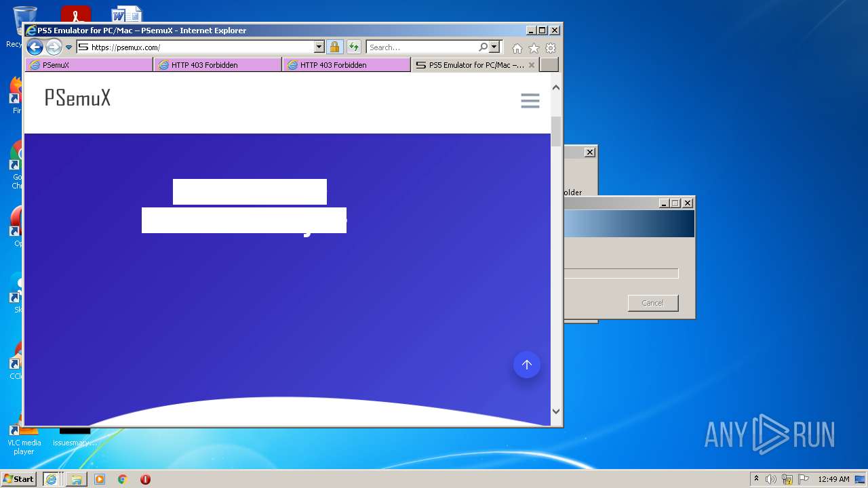Click the red Opera-style taskbar icon
Screen dimensions: 868x488
pyautogui.click(x=145, y=479)
